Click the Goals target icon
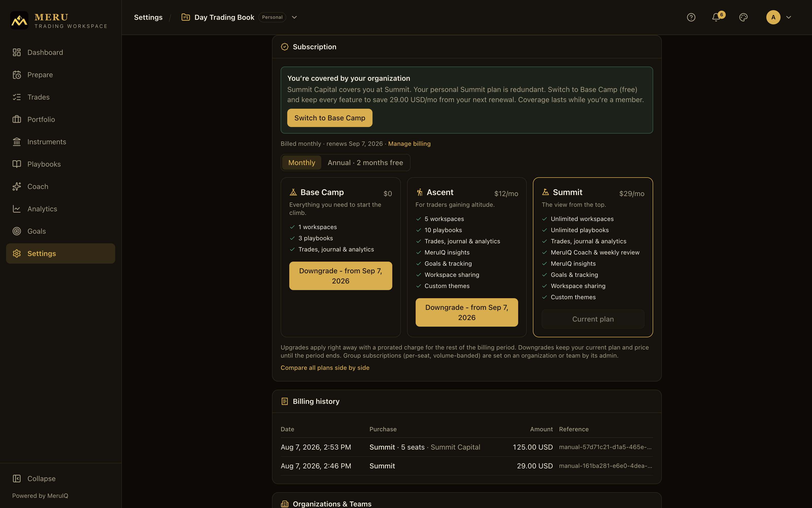Screen dimensions: 812x508 (x=17, y=231)
